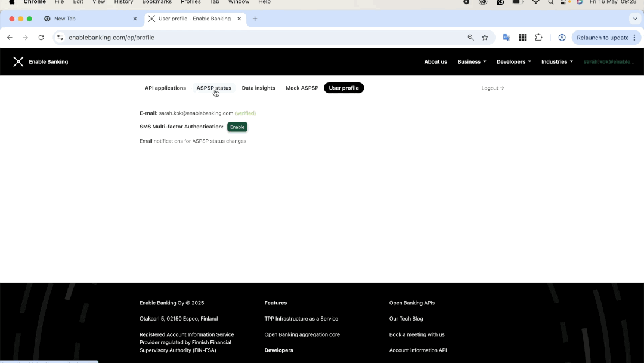The height and width of the screenshot is (363, 644).
Task: Open the History menu
Action: point(123,2)
